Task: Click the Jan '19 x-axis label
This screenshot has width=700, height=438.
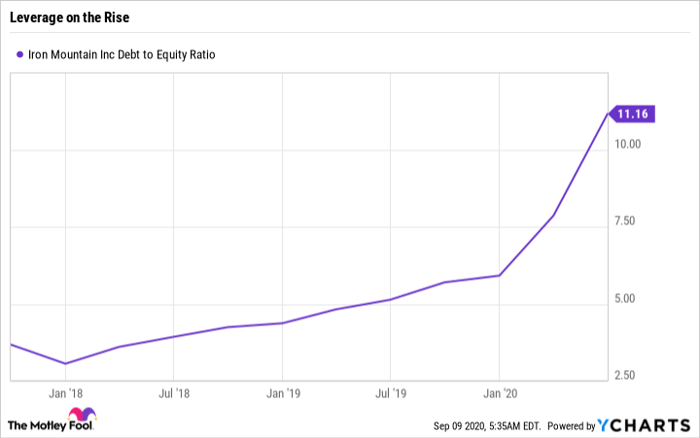Action: click(x=283, y=393)
